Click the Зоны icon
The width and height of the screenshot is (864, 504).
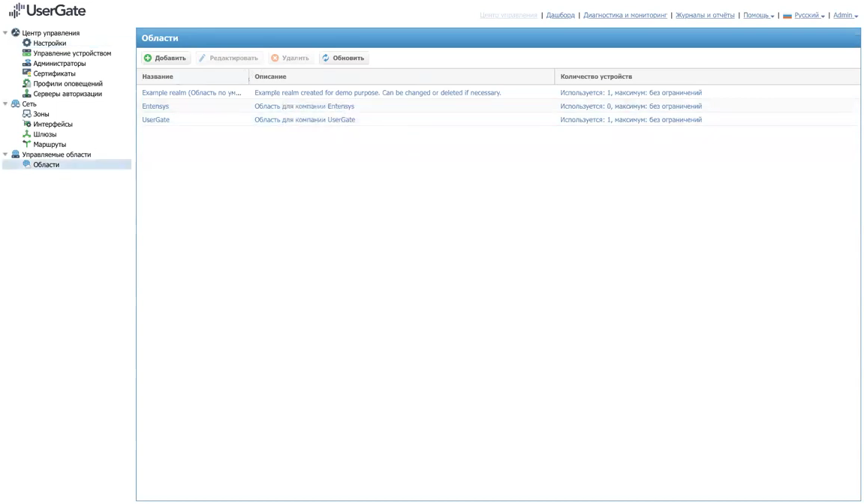click(26, 113)
